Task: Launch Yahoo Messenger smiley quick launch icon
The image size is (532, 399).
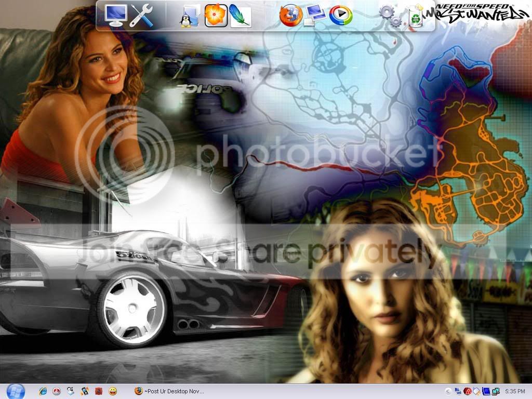Action: coord(113,391)
